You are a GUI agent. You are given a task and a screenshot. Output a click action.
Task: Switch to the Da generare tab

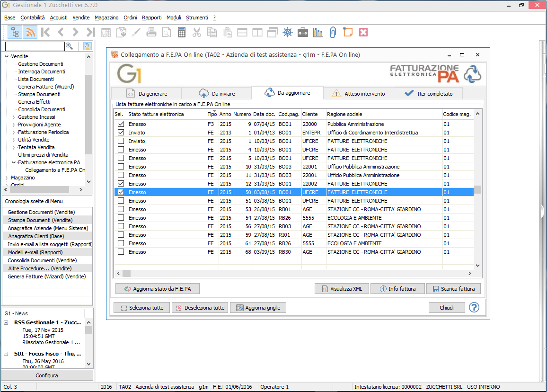point(147,94)
